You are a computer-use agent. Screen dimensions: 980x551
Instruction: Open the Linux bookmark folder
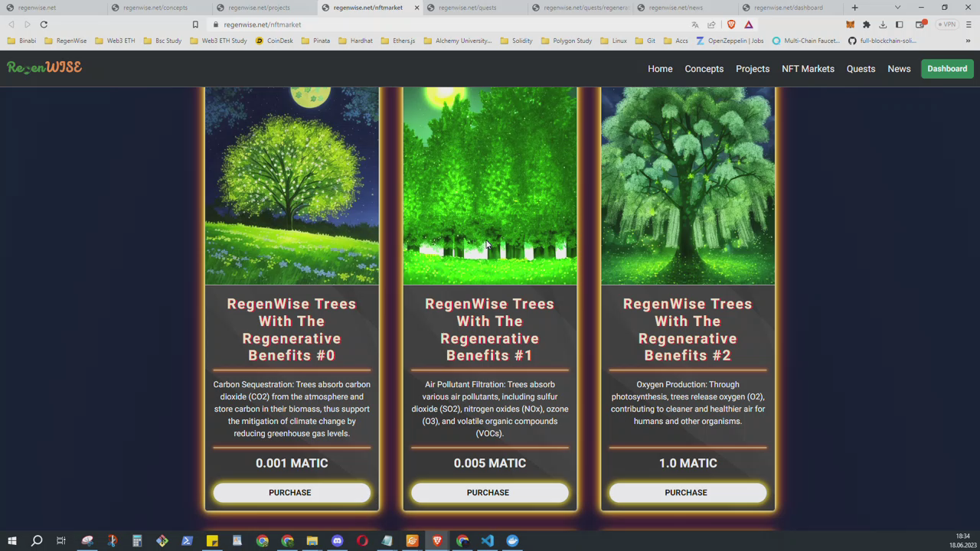click(x=613, y=41)
